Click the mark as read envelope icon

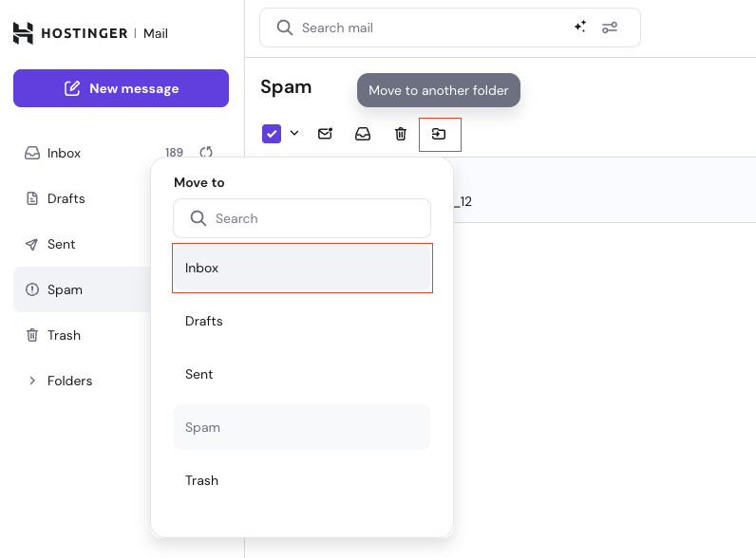point(325,134)
